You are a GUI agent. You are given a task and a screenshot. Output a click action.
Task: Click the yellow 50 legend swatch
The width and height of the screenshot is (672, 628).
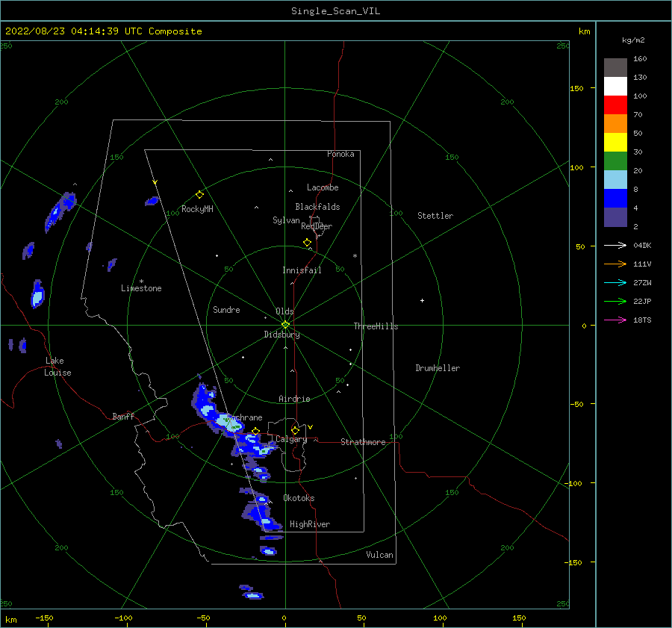click(615, 143)
